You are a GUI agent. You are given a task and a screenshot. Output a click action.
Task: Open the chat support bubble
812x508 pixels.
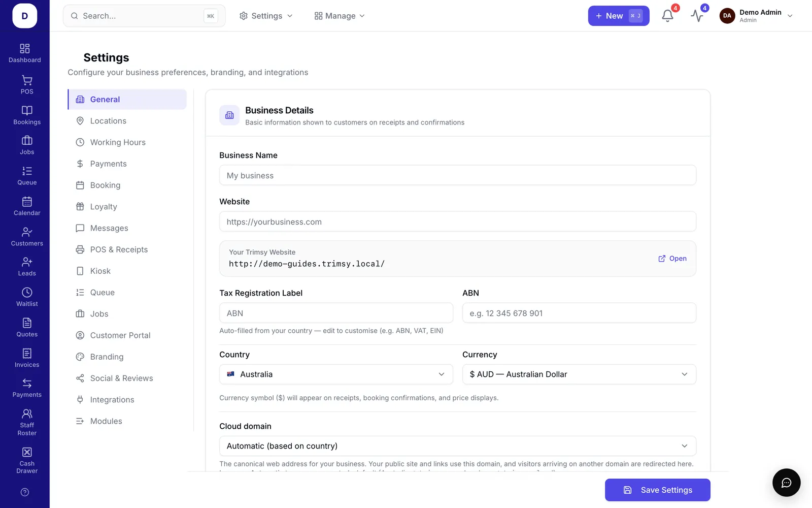pos(786,483)
